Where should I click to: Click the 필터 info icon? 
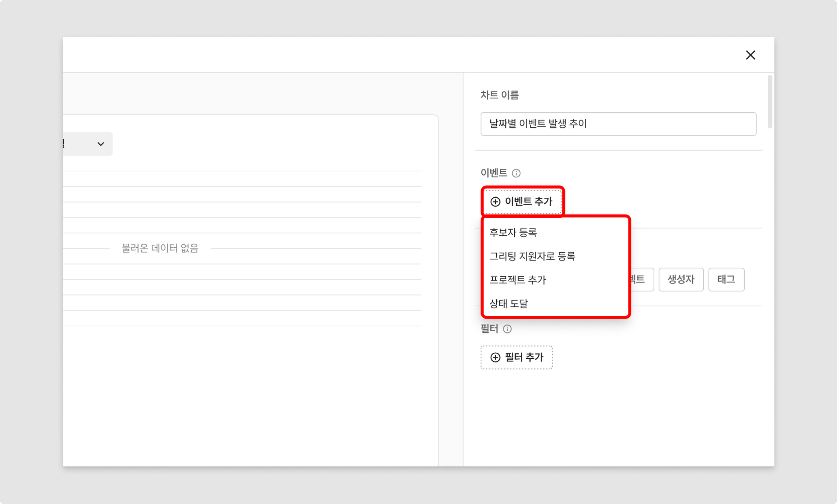tap(507, 329)
